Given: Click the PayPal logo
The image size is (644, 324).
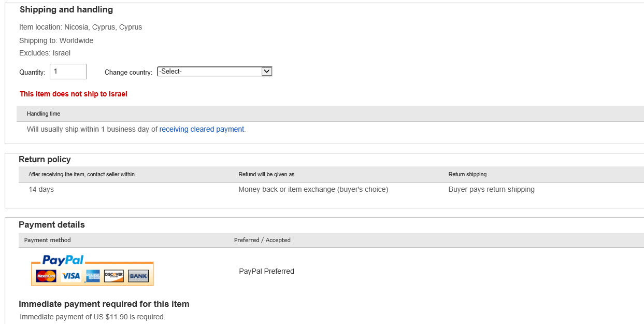Looking at the screenshot, I should tap(63, 260).
